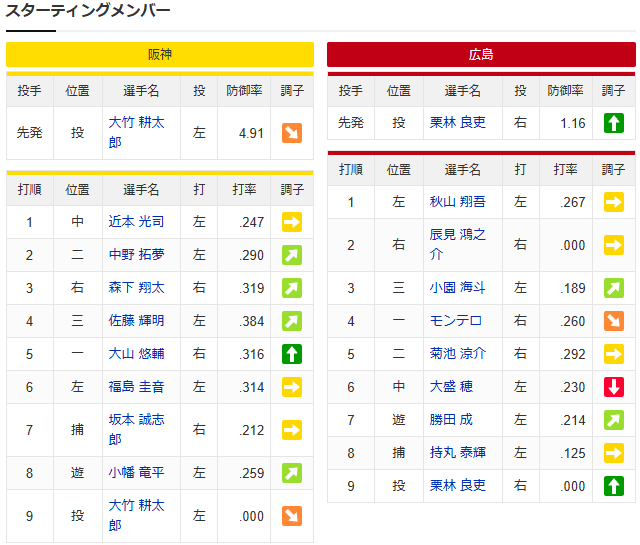The width and height of the screenshot is (640, 545).
Task: Select batting average .292
Action: [x=573, y=354]
